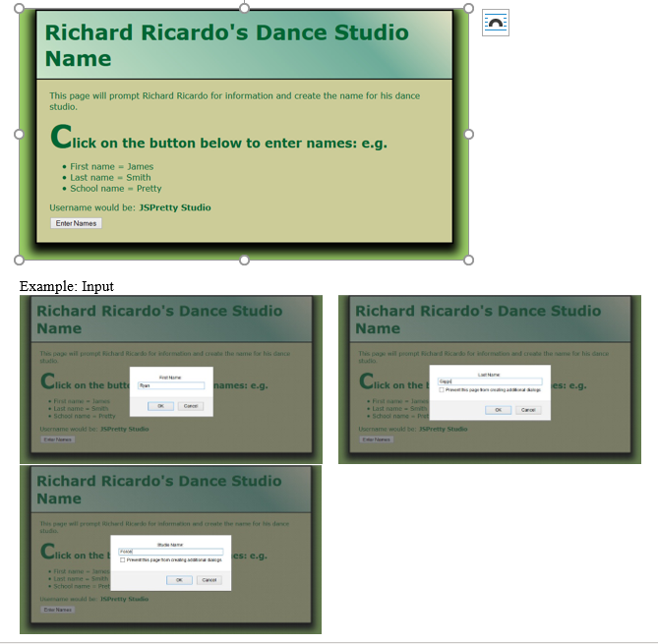
Task: Click the top-left corner sizing handle of the selected image
Action: coord(19,9)
